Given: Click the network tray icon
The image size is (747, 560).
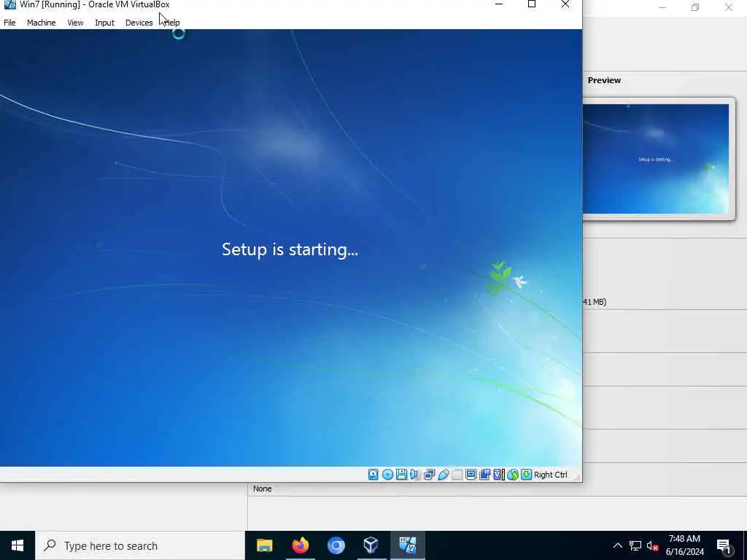Looking at the screenshot, I should coord(635,545).
